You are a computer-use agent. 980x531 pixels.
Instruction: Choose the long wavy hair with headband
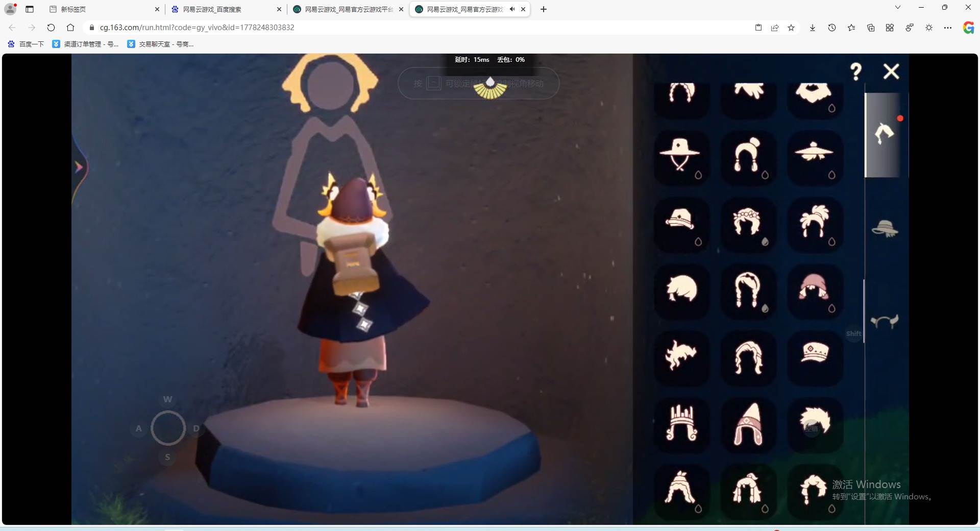[x=748, y=358]
